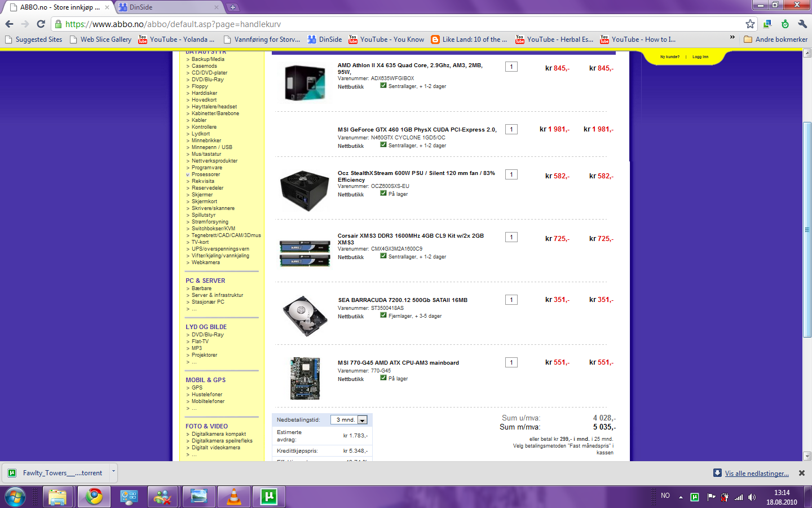Bookmark this page with the star icon
Viewport: 812px width, 508px height.
(x=750, y=24)
